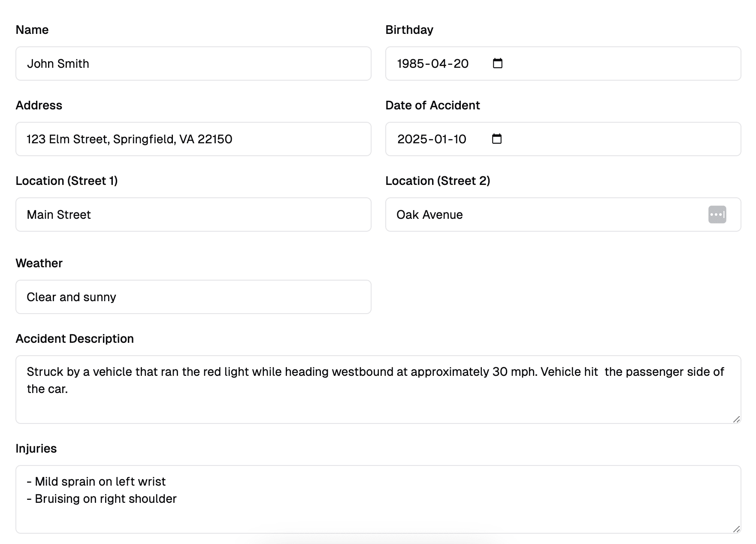Click the Birthday field showing 1985-04-20
This screenshot has height=544, width=756.
(x=433, y=63)
